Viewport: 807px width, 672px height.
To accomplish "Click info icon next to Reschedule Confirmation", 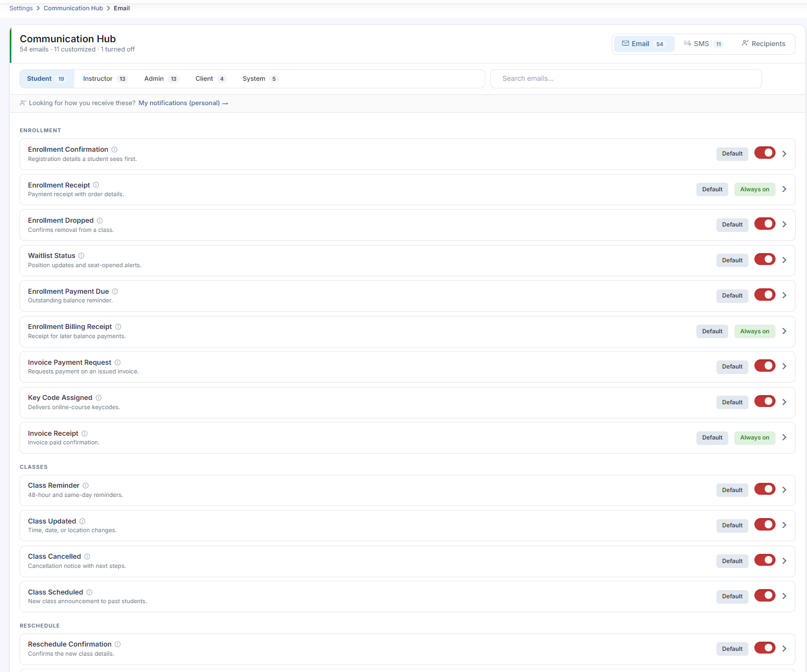I will coord(118,644).
